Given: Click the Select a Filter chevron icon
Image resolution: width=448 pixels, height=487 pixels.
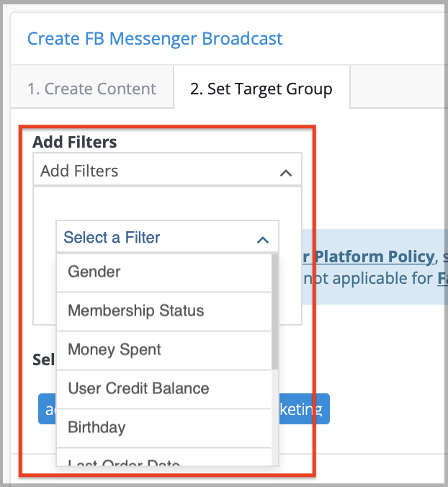Looking at the screenshot, I should pos(263,240).
